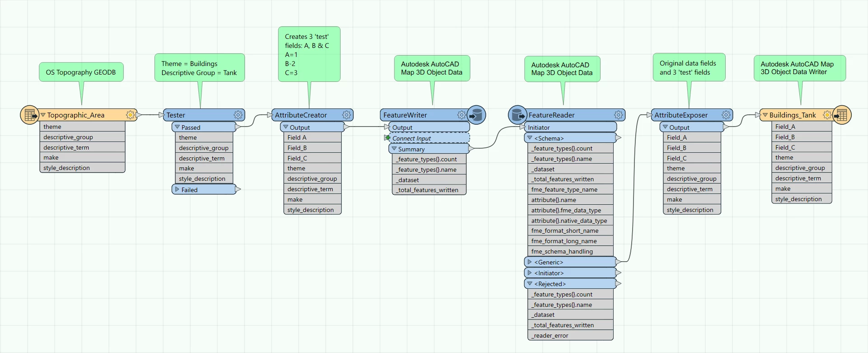Image resolution: width=868 pixels, height=353 pixels.
Task: Open AttributeExposer parameters gear
Action: (726, 115)
